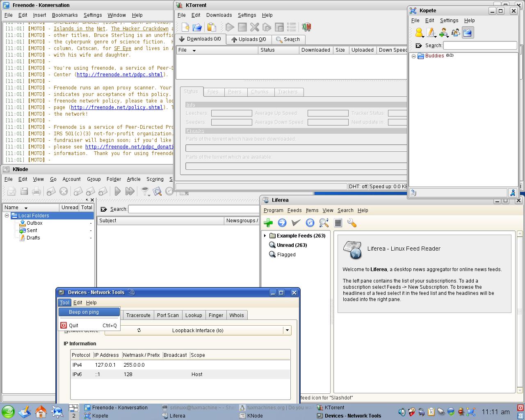
Task: Open the Edit menu in Network Tools
Action: (78, 303)
